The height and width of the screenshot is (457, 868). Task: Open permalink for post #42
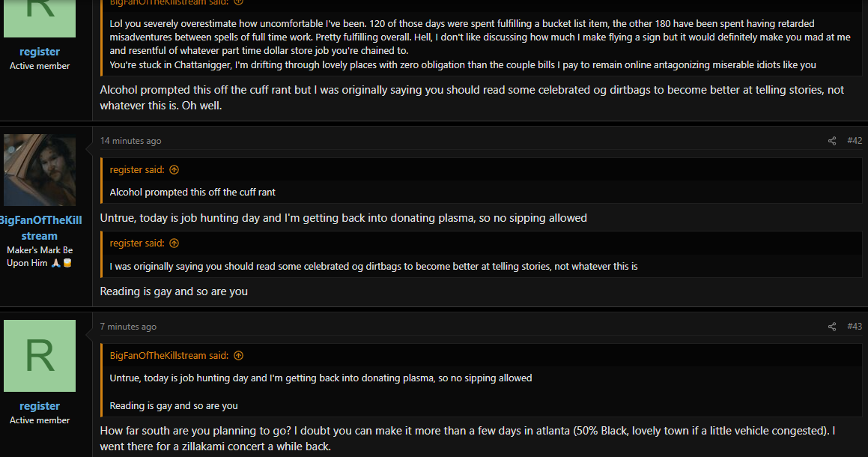click(855, 141)
